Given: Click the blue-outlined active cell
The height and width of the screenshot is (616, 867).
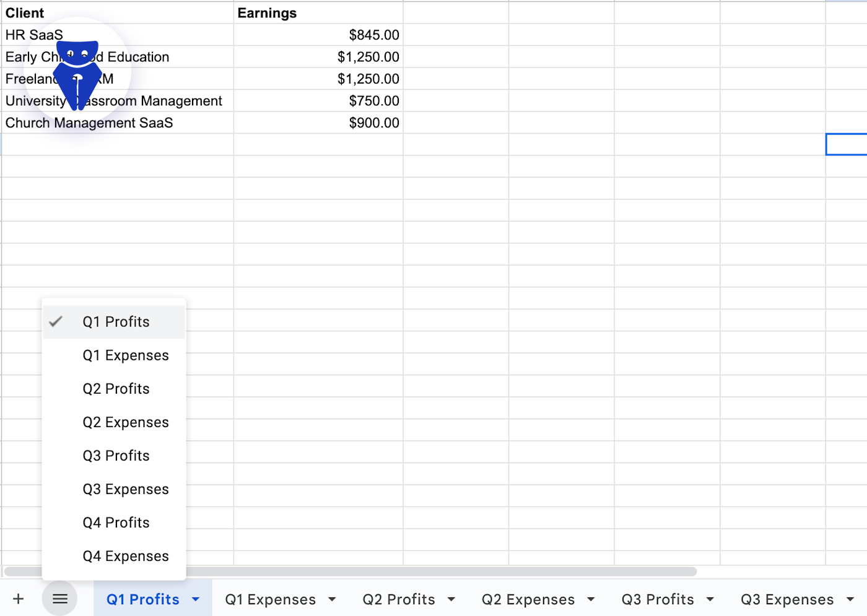Looking at the screenshot, I should coord(847,144).
